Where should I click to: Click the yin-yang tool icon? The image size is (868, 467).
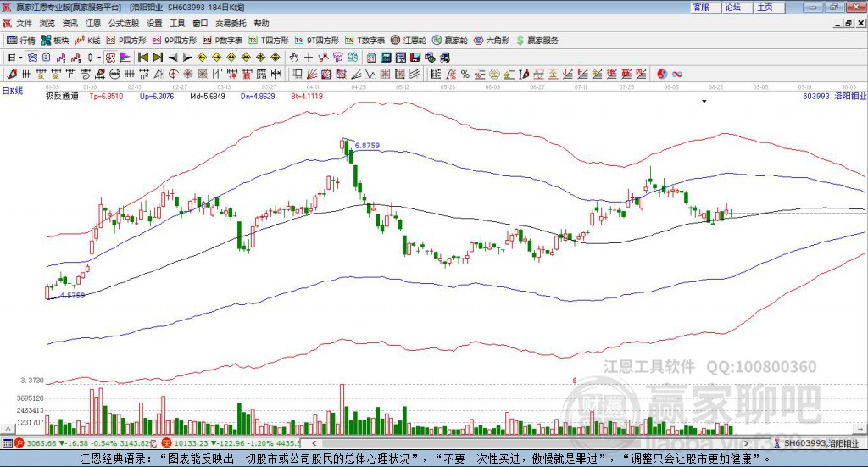[x=661, y=74]
